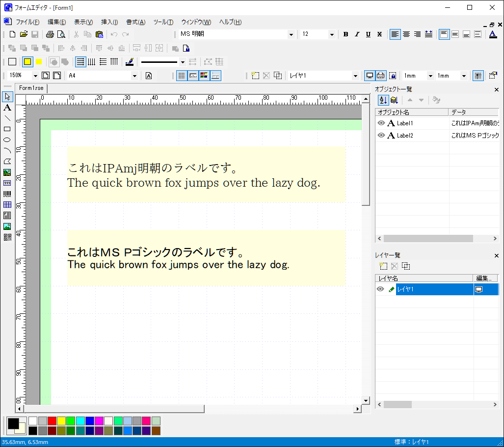
Task: Select the IPAmj明朝 label on canvas
Action: [x=206, y=174]
